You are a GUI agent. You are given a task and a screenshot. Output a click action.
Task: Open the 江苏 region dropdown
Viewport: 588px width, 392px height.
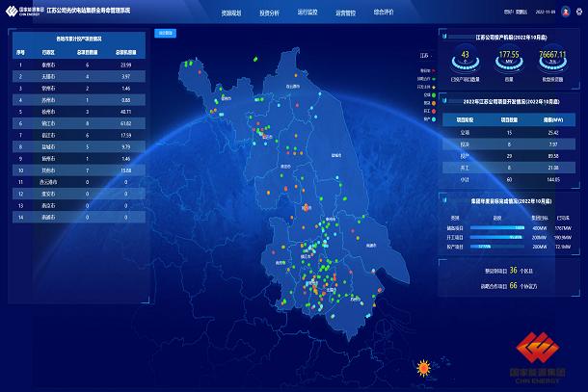click(x=419, y=55)
